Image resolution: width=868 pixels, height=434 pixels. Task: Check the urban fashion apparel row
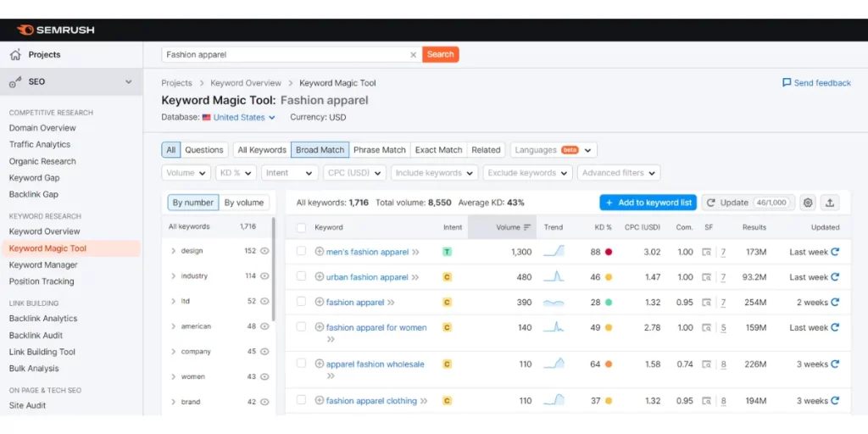click(x=301, y=276)
